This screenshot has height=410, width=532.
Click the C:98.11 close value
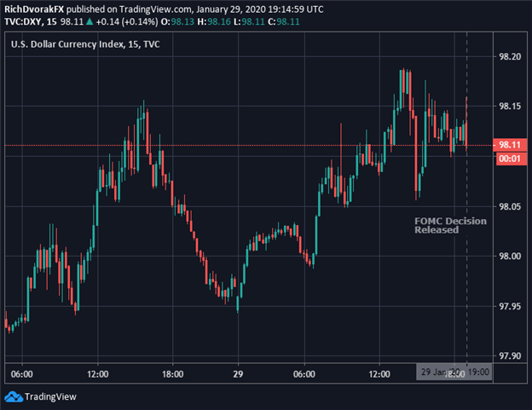pyautogui.click(x=284, y=21)
